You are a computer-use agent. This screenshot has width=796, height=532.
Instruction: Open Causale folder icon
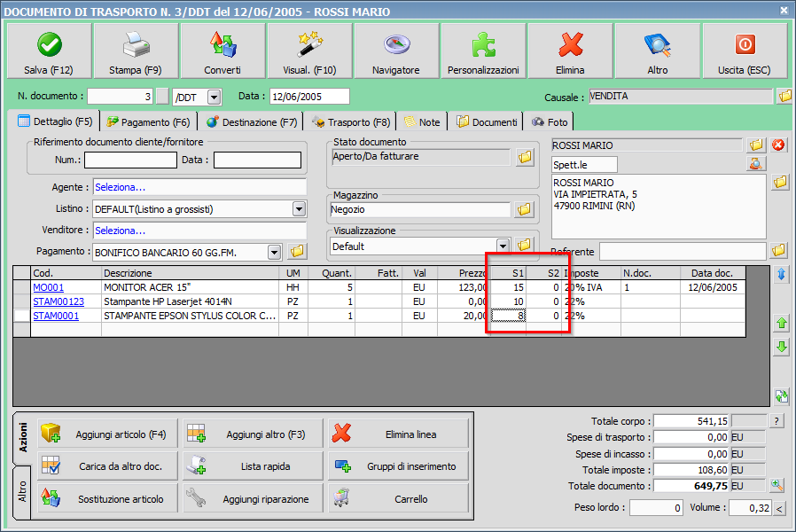[784, 96]
